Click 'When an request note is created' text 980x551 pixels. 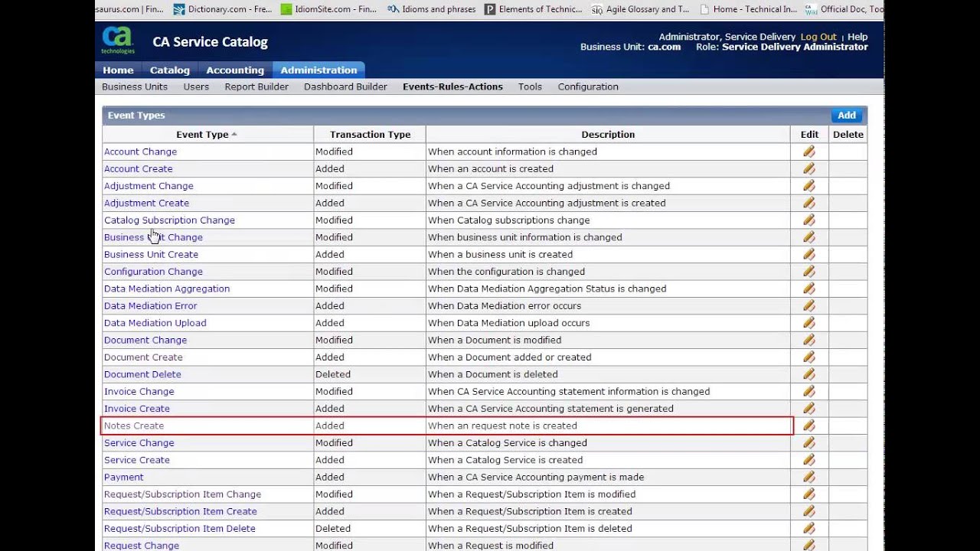pos(502,425)
